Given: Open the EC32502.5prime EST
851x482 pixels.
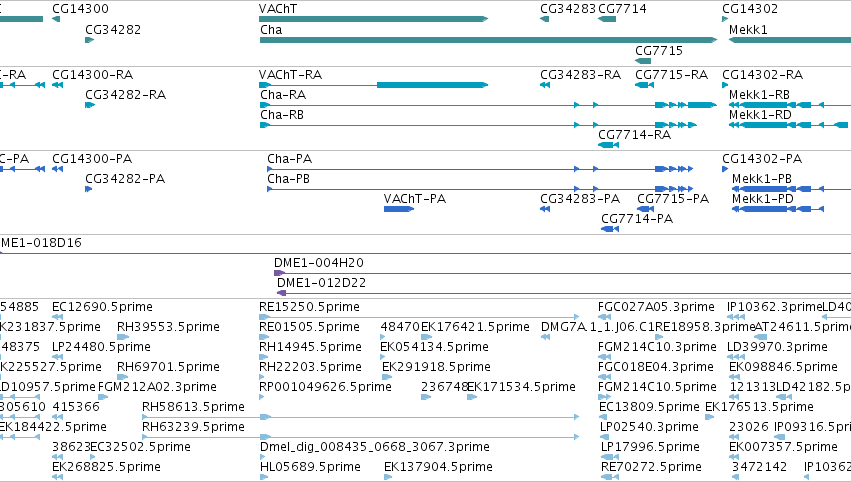Looking at the screenshot, I should point(141,447).
